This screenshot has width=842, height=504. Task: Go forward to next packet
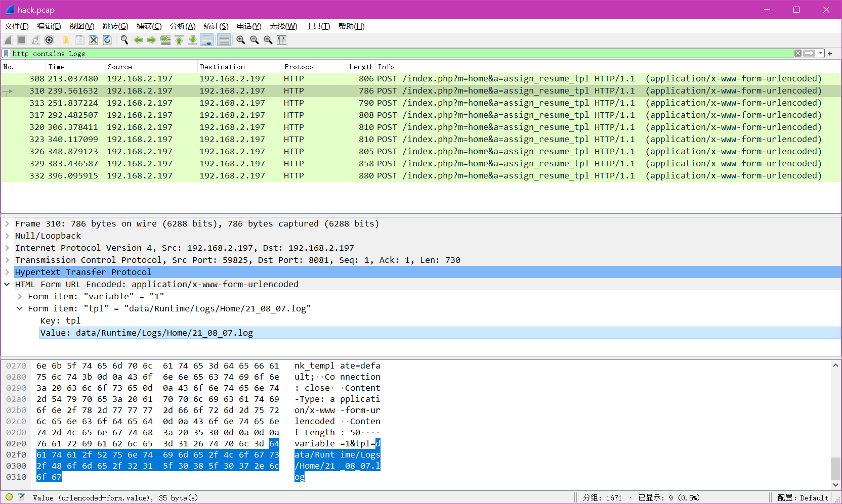pyautogui.click(x=151, y=40)
